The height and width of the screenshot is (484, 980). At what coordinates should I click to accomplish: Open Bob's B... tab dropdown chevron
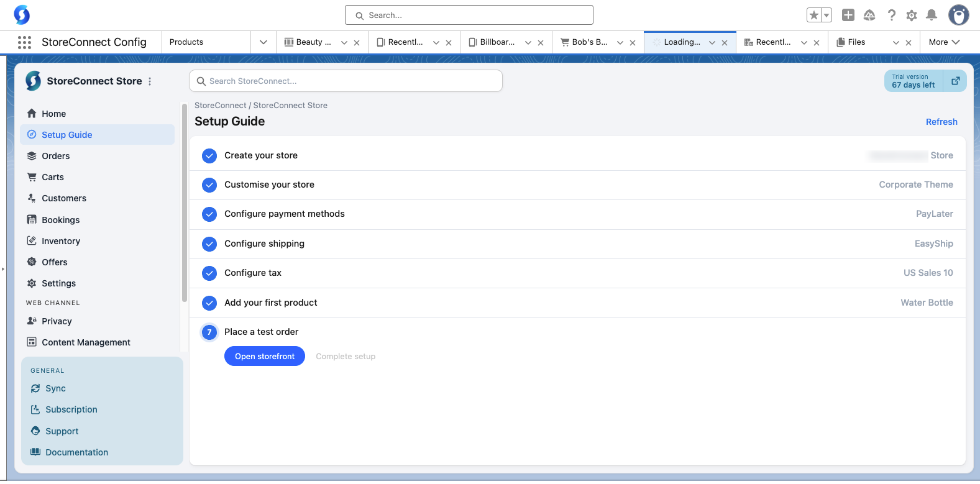[620, 43]
